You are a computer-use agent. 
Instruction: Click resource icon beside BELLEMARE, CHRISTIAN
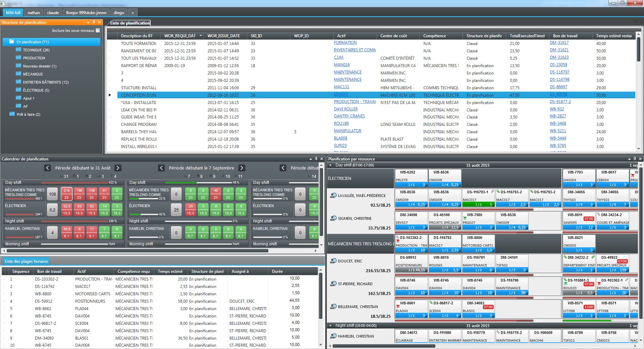click(333, 306)
